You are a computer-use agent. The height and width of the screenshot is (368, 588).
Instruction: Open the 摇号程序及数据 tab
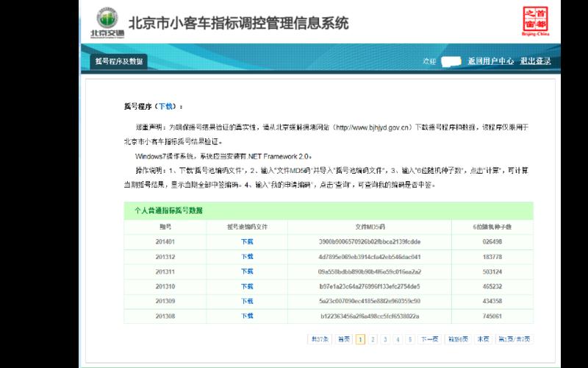(118, 61)
